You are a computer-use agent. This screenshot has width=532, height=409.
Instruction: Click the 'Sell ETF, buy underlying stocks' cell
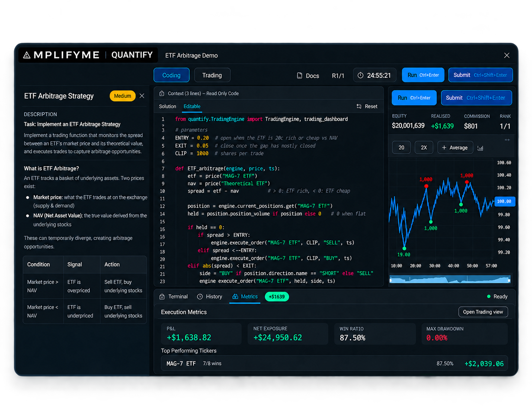coord(123,286)
